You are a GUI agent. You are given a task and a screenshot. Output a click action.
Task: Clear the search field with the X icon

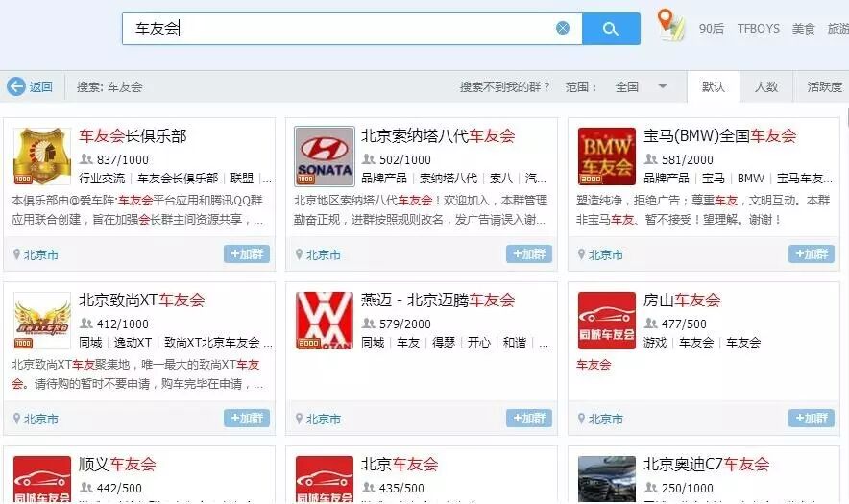click(x=563, y=28)
